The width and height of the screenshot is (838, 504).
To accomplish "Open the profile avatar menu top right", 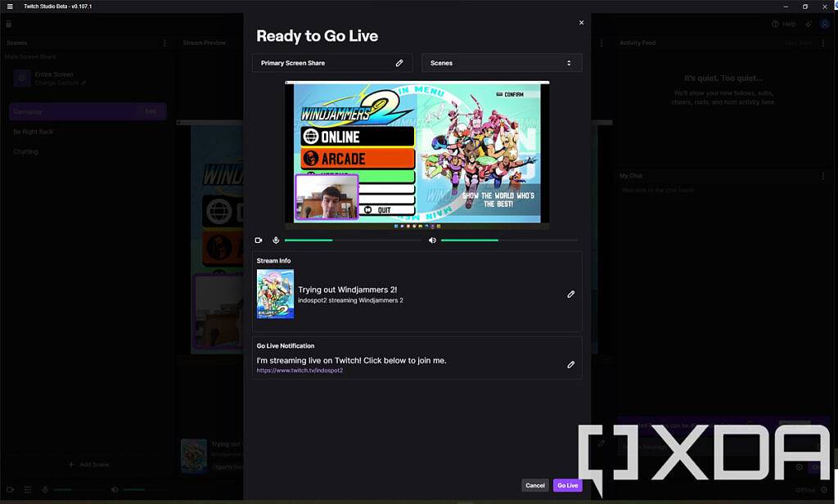I will pyautogui.click(x=824, y=24).
